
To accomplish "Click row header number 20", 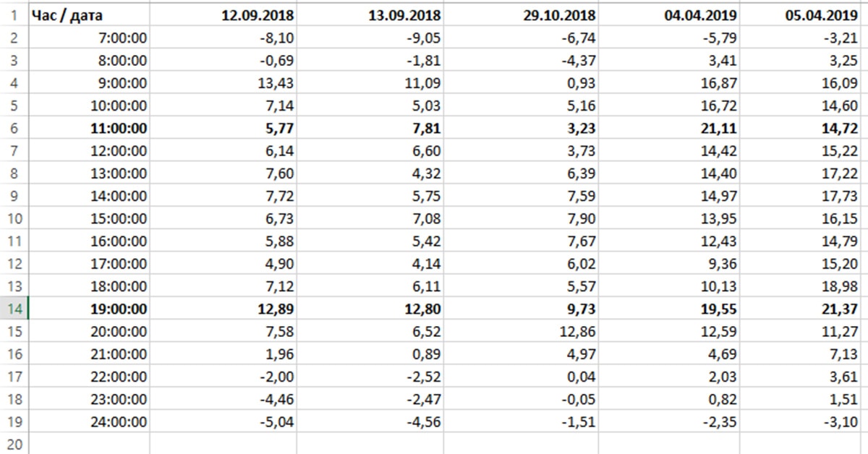I will click(x=13, y=442).
